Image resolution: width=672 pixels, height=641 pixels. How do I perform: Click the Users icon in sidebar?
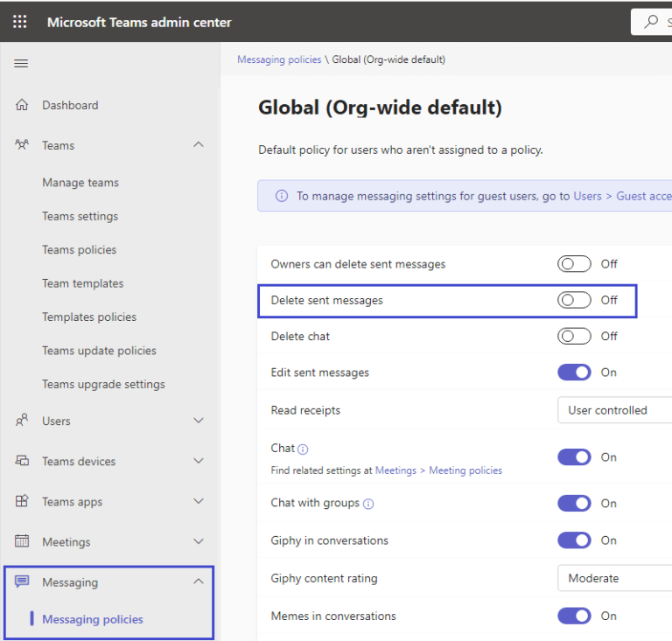click(22, 421)
